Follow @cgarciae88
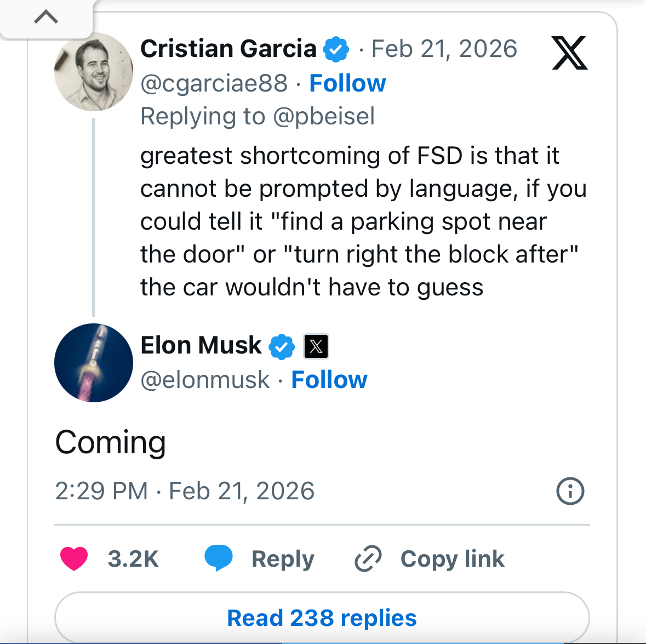The width and height of the screenshot is (646, 644). click(x=347, y=83)
